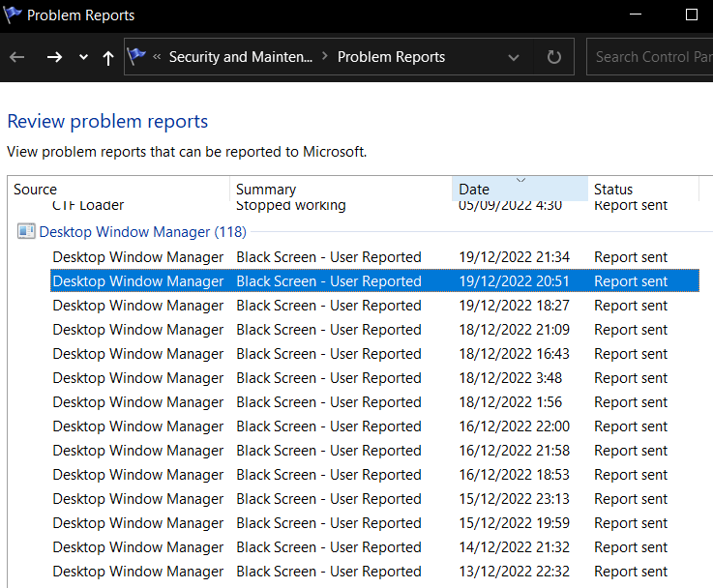Minimize the Problem Reports window

pos(636,15)
